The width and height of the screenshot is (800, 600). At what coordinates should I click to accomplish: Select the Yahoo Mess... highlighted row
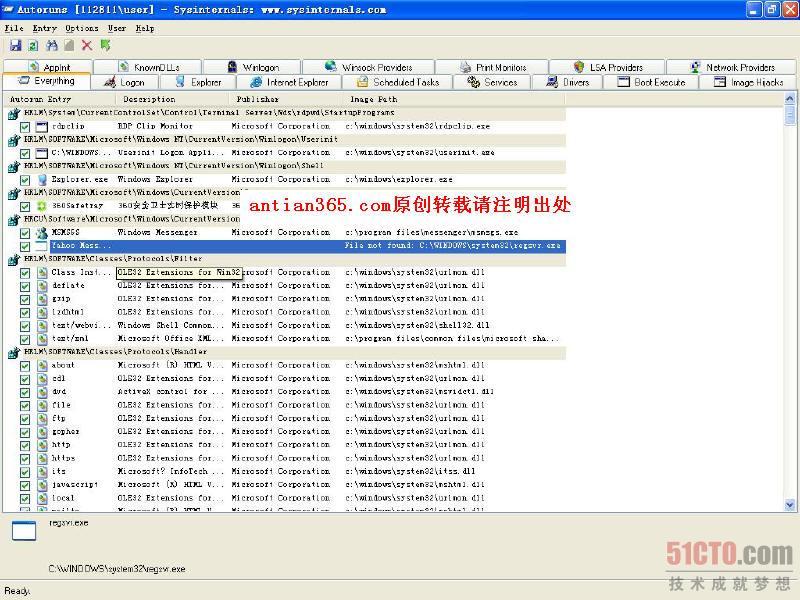[x=308, y=246]
